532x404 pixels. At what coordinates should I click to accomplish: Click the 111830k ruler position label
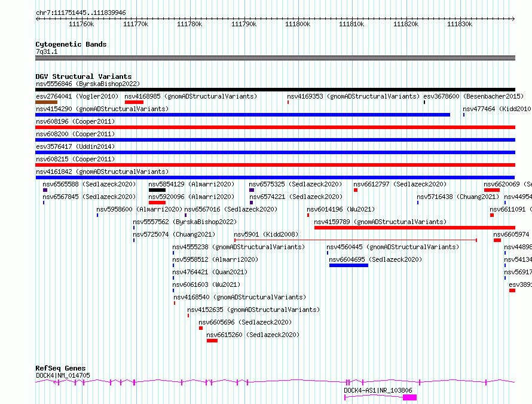[460, 24]
